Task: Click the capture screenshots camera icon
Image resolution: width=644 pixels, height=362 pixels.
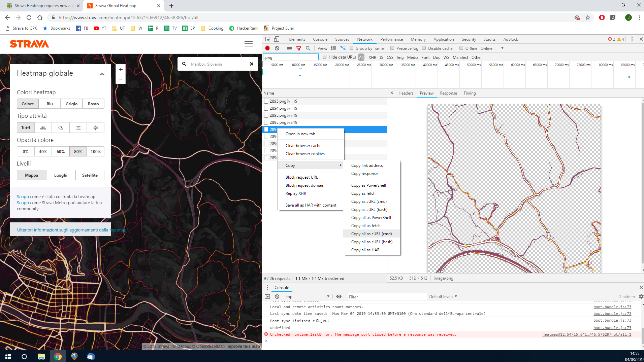Action: pos(289,48)
